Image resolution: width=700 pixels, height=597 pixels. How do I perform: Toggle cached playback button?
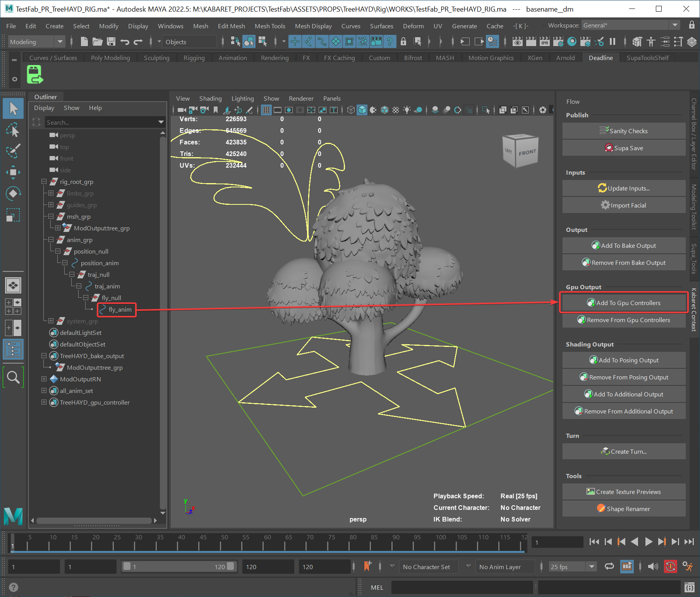[x=627, y=566]
